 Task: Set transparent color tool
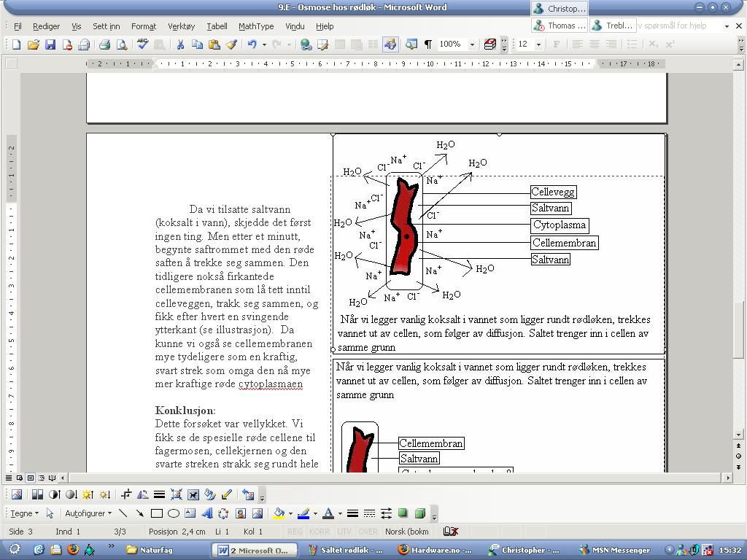point(227,494)
